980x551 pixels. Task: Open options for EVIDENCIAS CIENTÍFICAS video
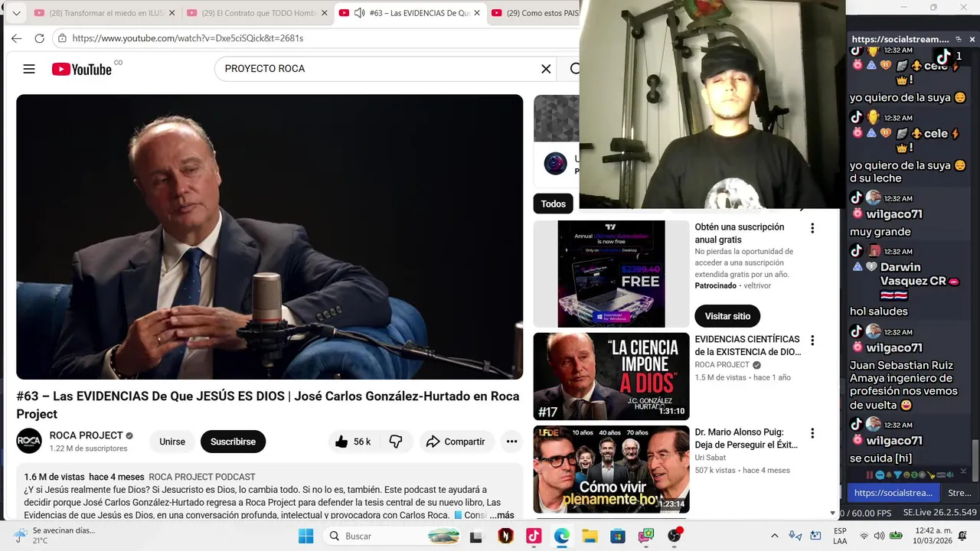[812, 341]
